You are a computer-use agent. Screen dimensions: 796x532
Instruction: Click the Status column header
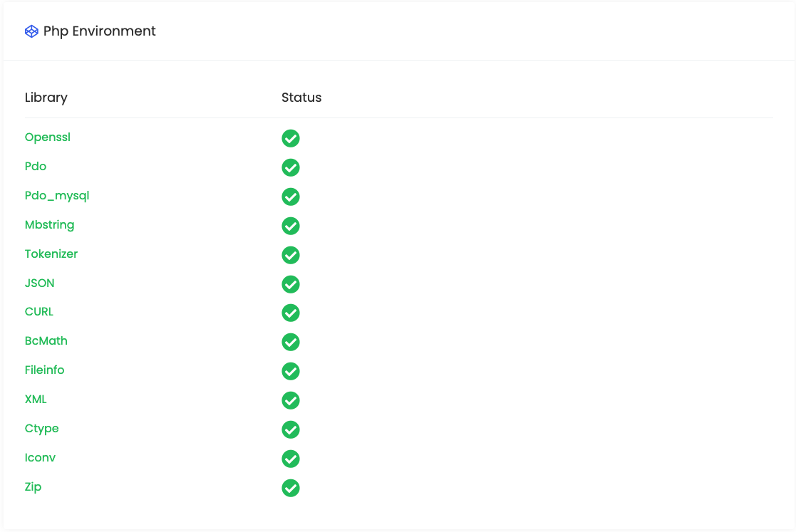point(301,98)
